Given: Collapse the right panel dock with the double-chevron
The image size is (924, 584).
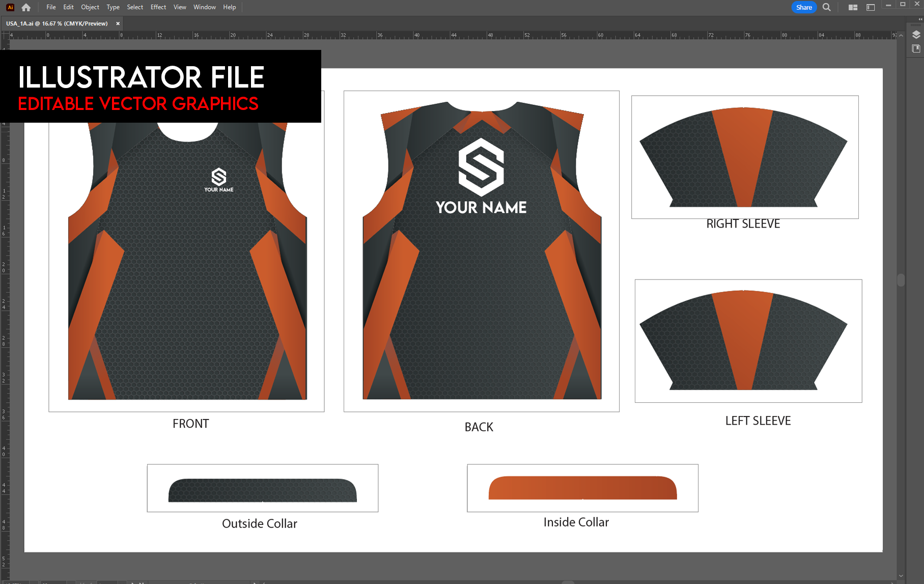Looking at the screenshot, I should click(x=920, y=19).
